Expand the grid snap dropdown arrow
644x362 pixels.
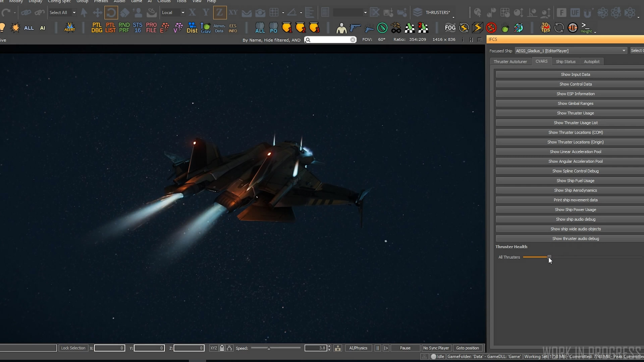pyautogui.click(x=283, y=13)
